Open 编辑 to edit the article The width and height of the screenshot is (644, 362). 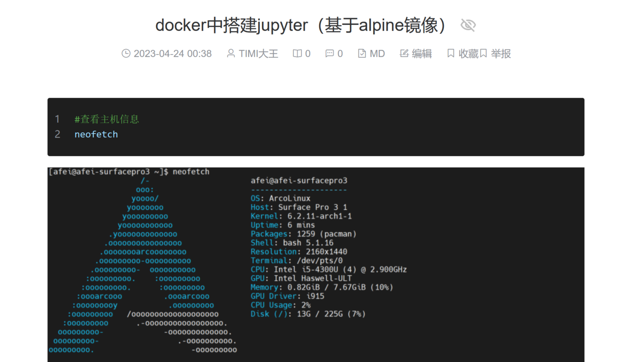[x=422, y=54]
